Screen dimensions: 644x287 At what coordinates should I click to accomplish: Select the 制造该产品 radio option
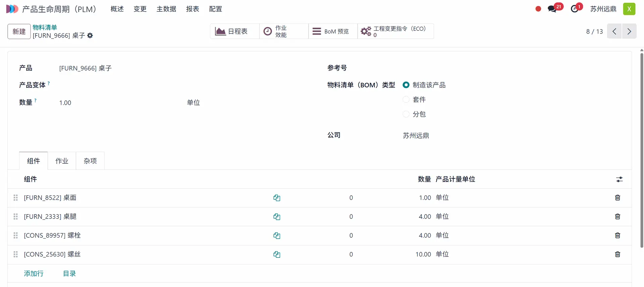[x=406, y=85]
